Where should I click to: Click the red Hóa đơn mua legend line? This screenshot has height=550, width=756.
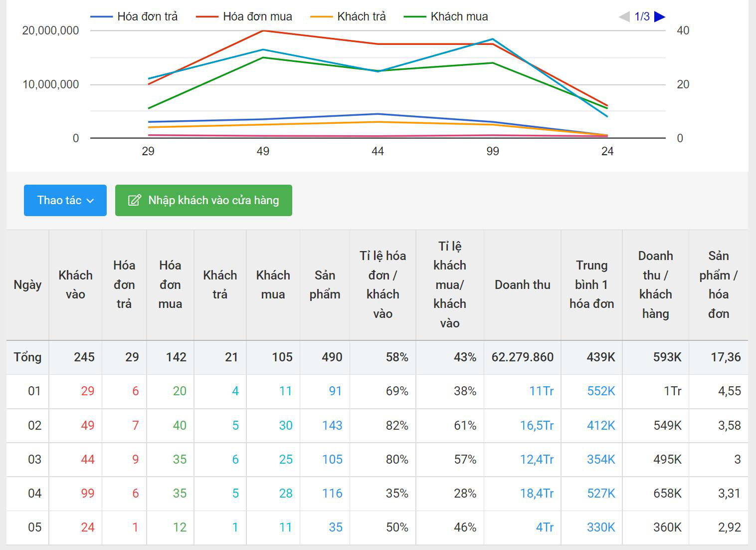[x=207, y=17]
